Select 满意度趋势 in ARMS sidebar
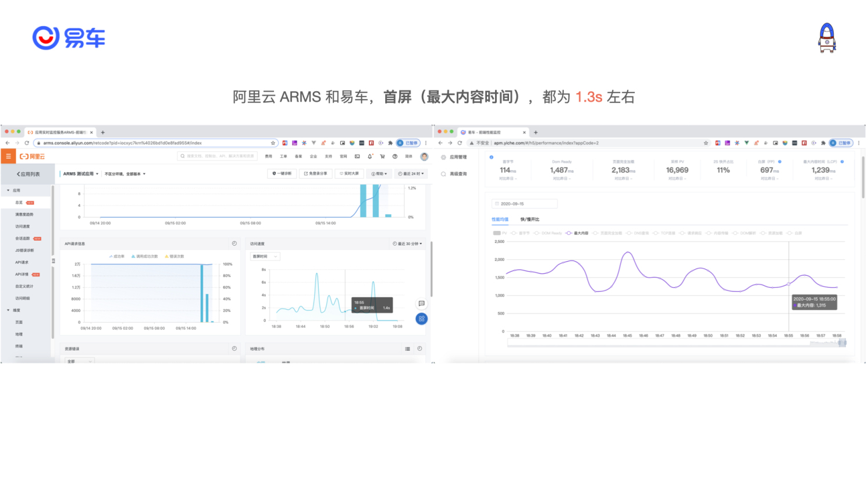This screenshot has height=488, width=868. [x=24, y=215]
